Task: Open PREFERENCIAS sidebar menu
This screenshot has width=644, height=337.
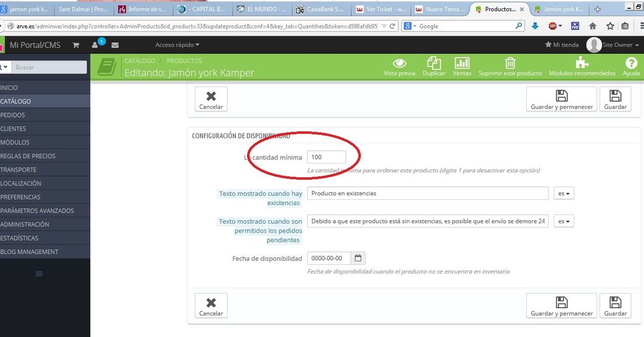Action: pos(44,197)
